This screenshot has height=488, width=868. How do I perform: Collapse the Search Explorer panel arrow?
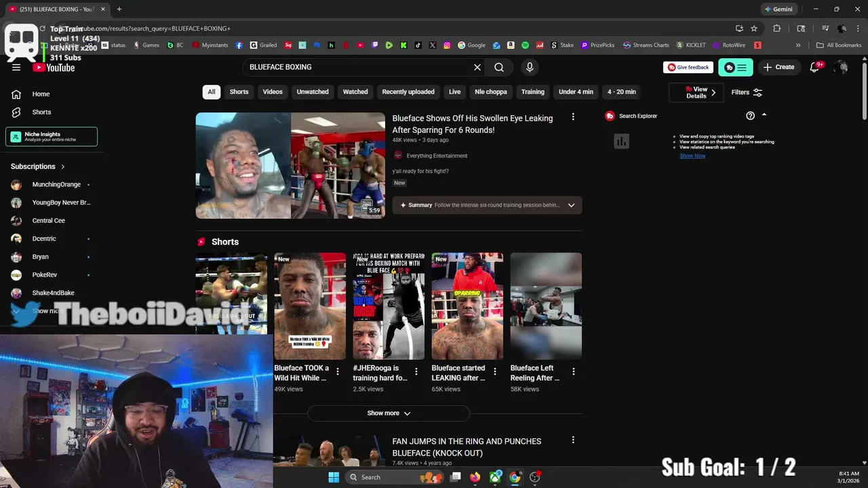tap(764, 115)
